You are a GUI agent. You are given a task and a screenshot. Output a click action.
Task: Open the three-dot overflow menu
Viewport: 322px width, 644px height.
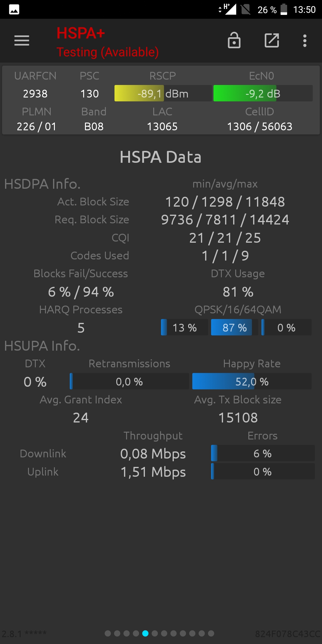305,41
